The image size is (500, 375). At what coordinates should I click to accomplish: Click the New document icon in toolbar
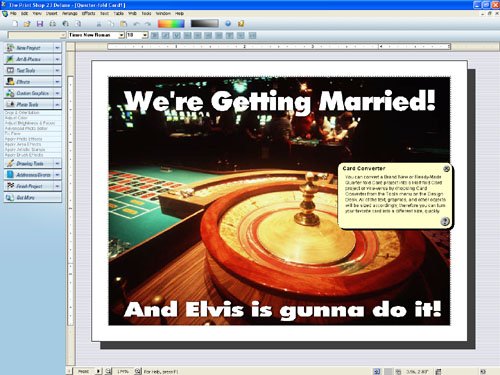[15, 24]
